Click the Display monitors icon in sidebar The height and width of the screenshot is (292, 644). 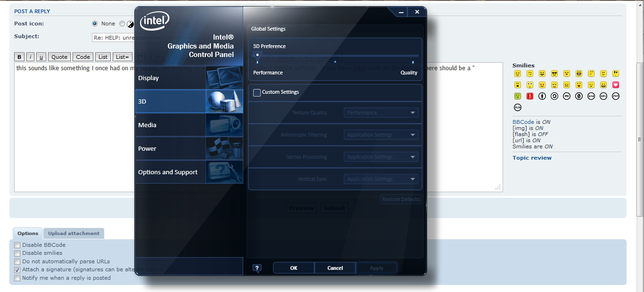pos(224,78)
